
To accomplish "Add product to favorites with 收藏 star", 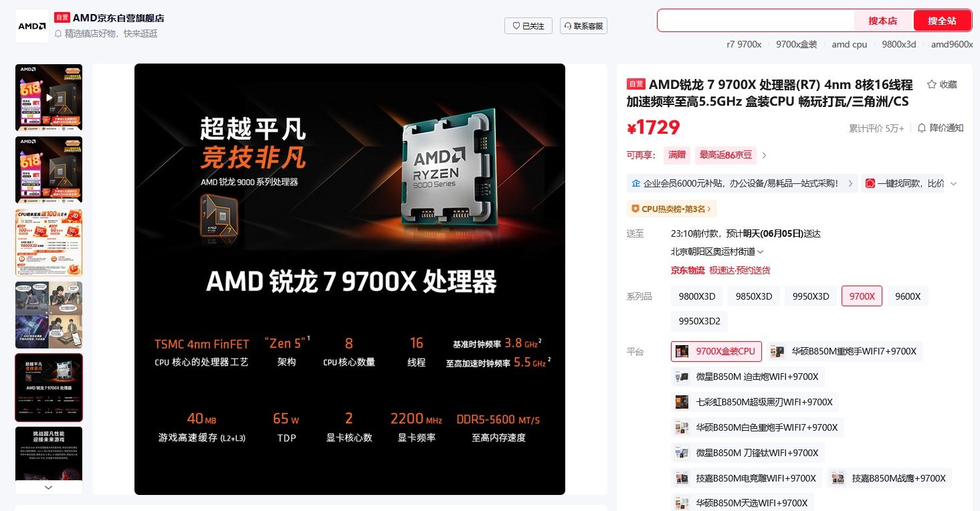I will 942,84.
